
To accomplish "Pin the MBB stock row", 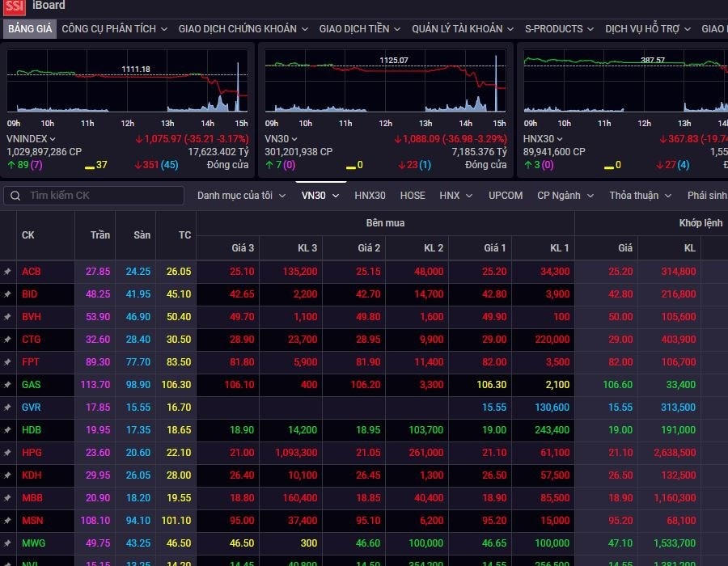I will [x=8, y=498].
